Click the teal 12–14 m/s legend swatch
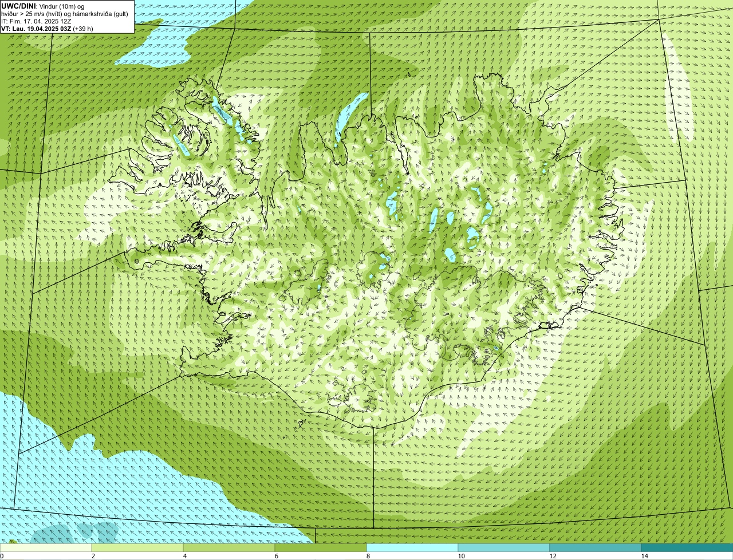The image size is (733, 560). click(x=596, y=547)
